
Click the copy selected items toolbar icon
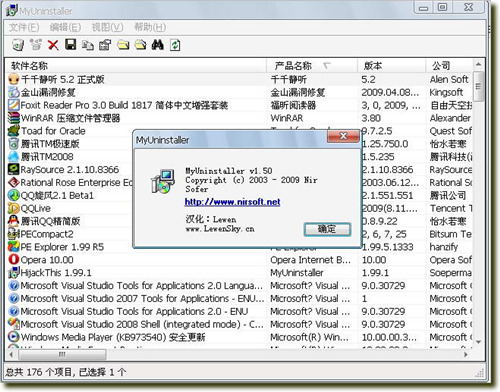click(x=88, y=45)
